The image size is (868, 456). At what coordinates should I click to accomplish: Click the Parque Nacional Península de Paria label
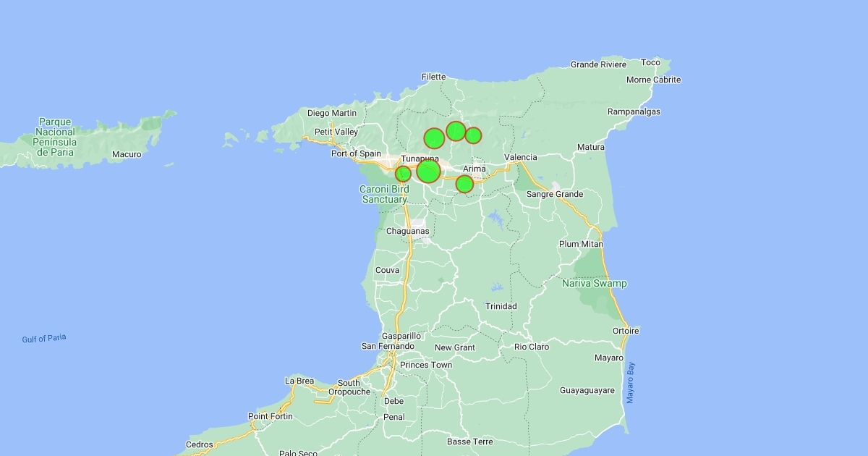coord(56,137)
